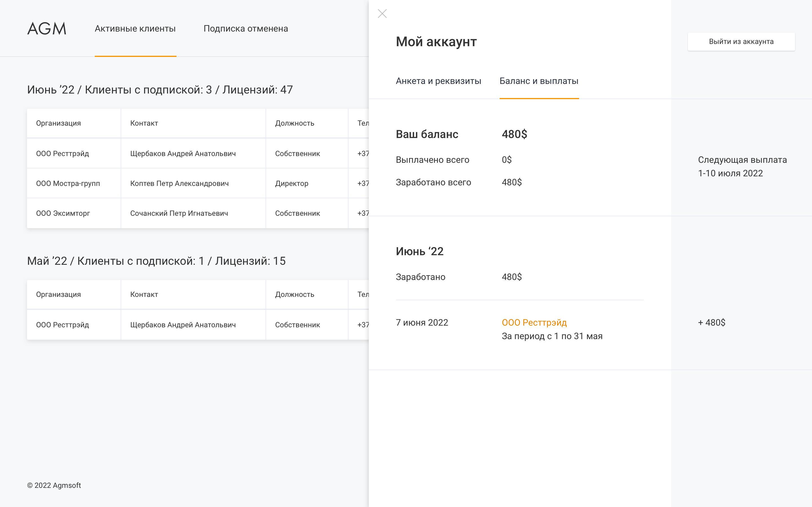Open the Анкета и реквизиты tab
The height and width of the screenshot is (507, 812).
(x=438, y=81)
